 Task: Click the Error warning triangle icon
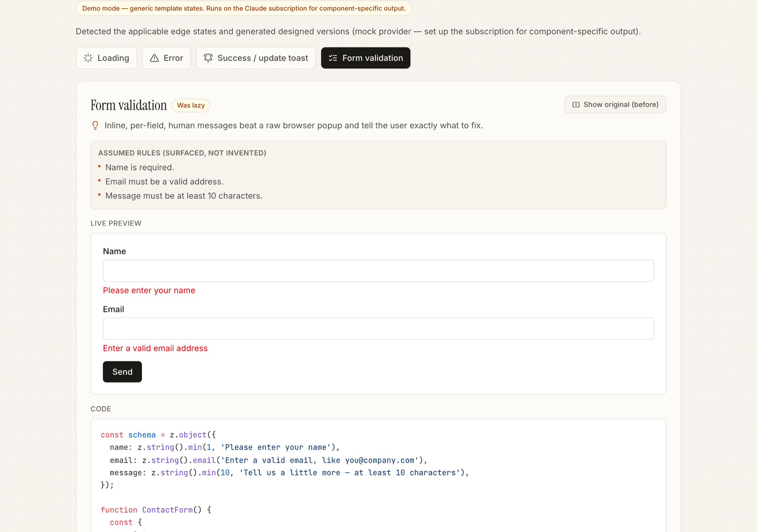tap(154, 58)
